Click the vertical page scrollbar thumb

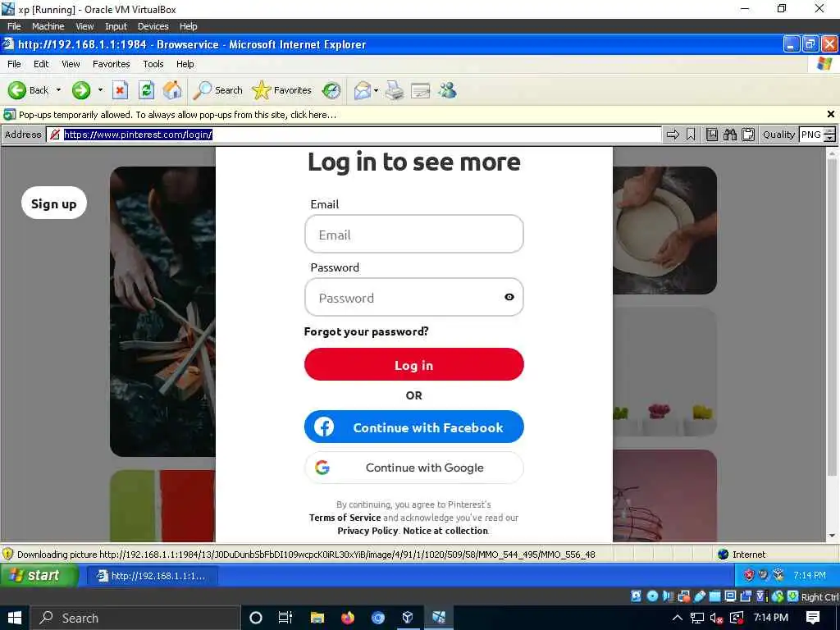click(x=832, y=317)
